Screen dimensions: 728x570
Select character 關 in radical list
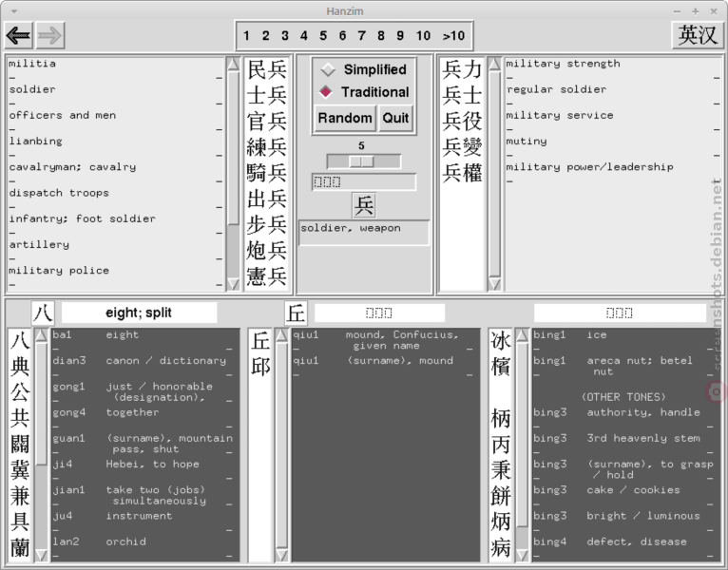[x=20, y=445]
